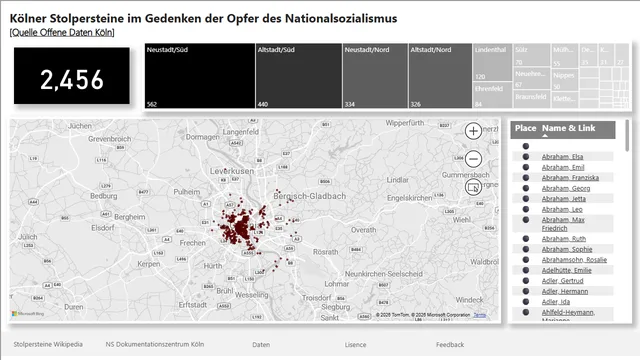Open NS Dokumentationszentrum Köln footer tab
This screenshot has height=360, width=640.
tap(155, 344)
